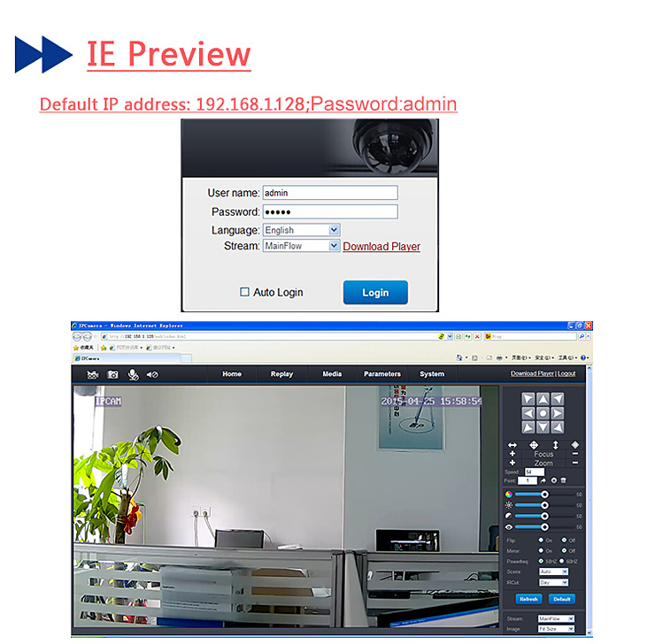Click the User name input field

330,193
